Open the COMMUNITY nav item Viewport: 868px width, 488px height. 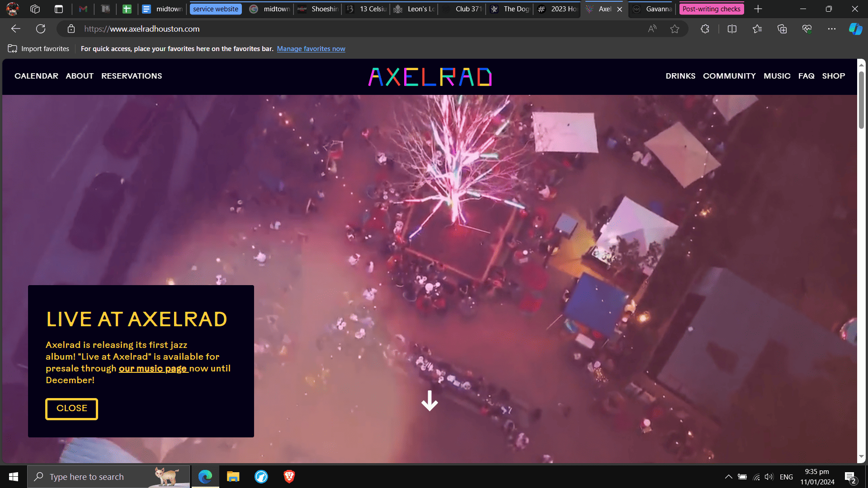tap(729, 76)
